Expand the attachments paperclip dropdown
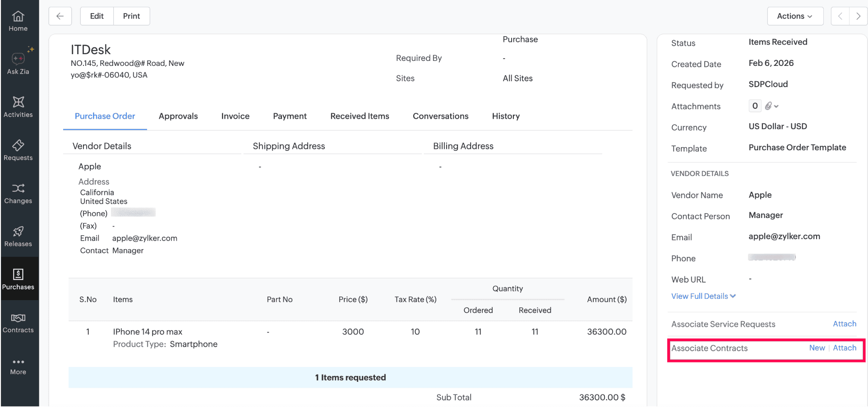 pos(771,106)
